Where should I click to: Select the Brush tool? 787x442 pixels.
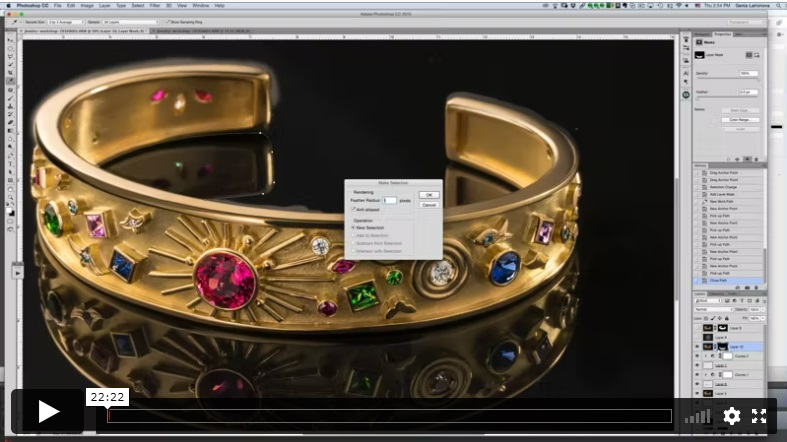coord(11,98)
